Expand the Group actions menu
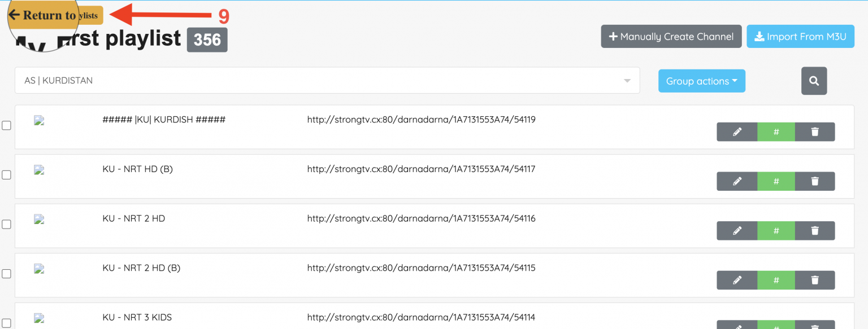This screenshot has height=329, width=868. tap(701, 81)
